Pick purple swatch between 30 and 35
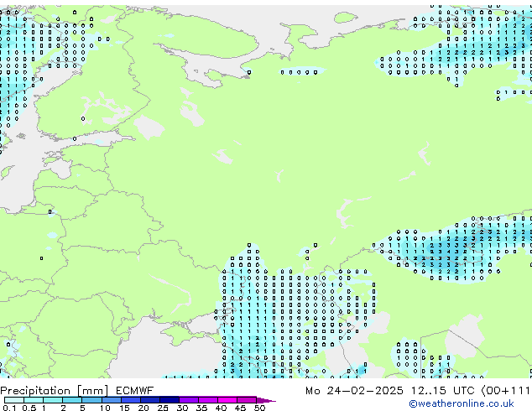 189,400
